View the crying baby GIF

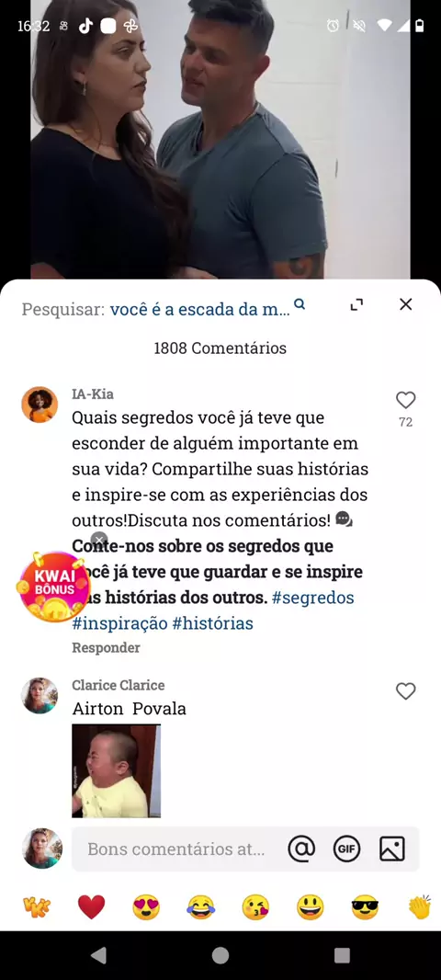[x=116, y=770]
